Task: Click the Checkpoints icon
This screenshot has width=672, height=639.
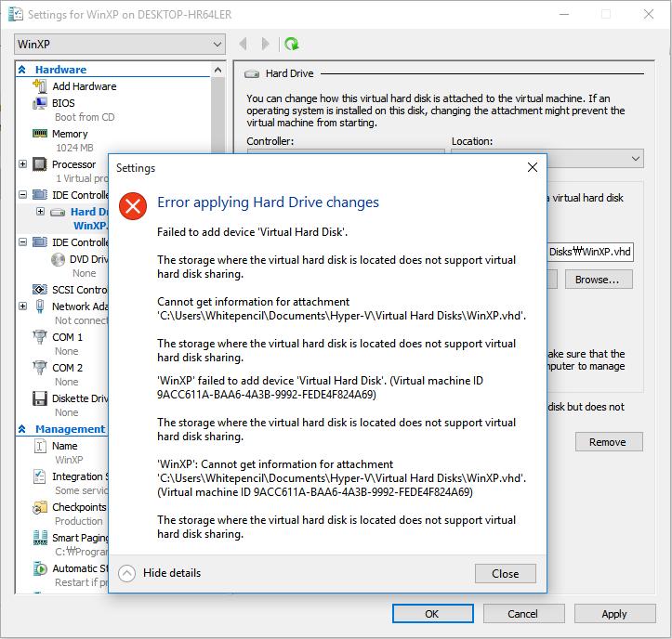Action: [x=40, y=507]
